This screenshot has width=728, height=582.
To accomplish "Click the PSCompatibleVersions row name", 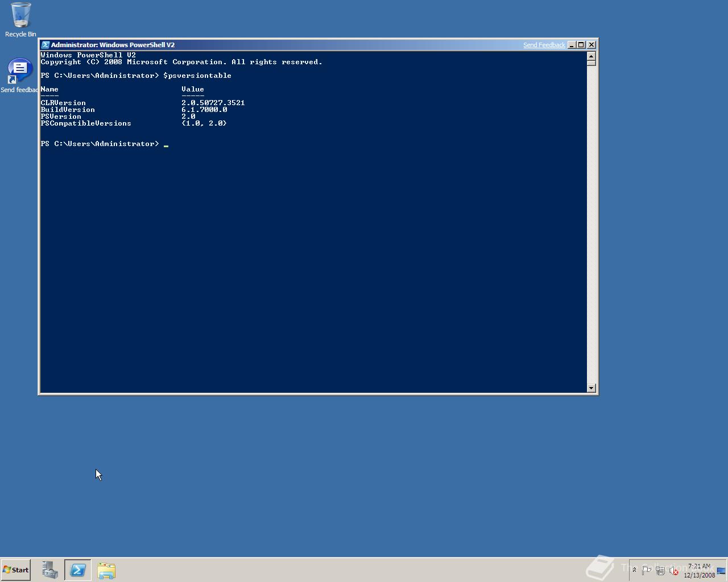I will coord(86,123).
